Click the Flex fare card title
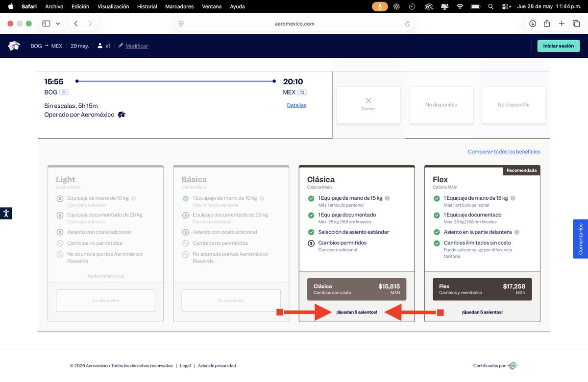Viewport: 588px width, 382px height. (441, 179)
